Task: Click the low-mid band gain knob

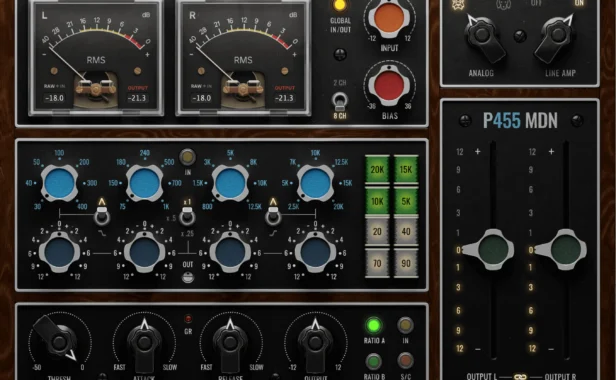Action: click(x=145, y=253)
